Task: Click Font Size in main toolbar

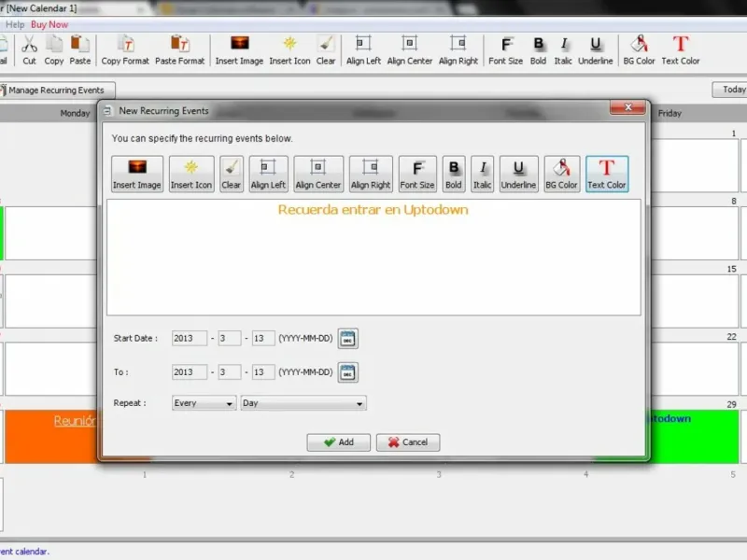Action: [x=505, y=50]
